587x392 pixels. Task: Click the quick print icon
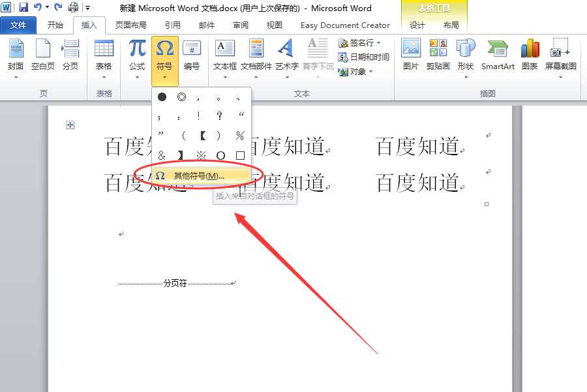73,7
